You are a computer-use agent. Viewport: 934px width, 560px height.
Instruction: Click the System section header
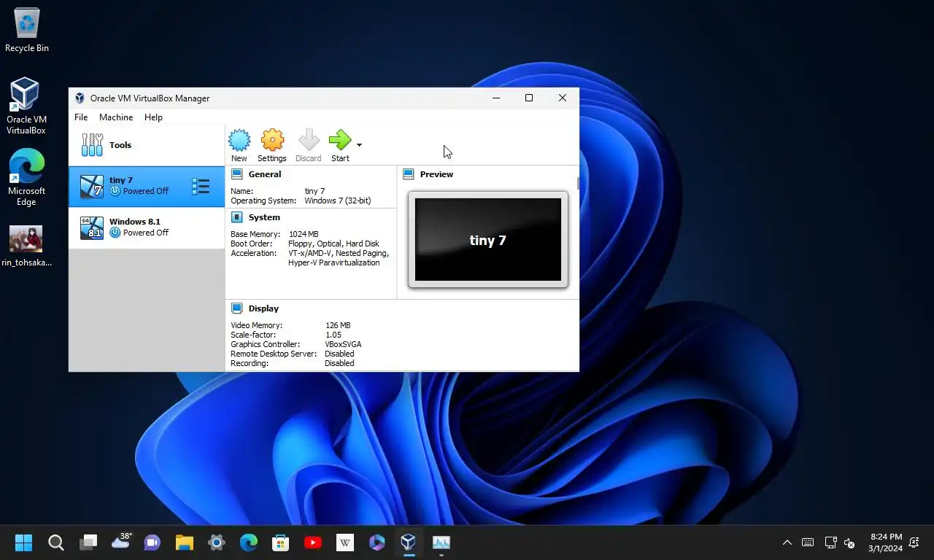264,217
